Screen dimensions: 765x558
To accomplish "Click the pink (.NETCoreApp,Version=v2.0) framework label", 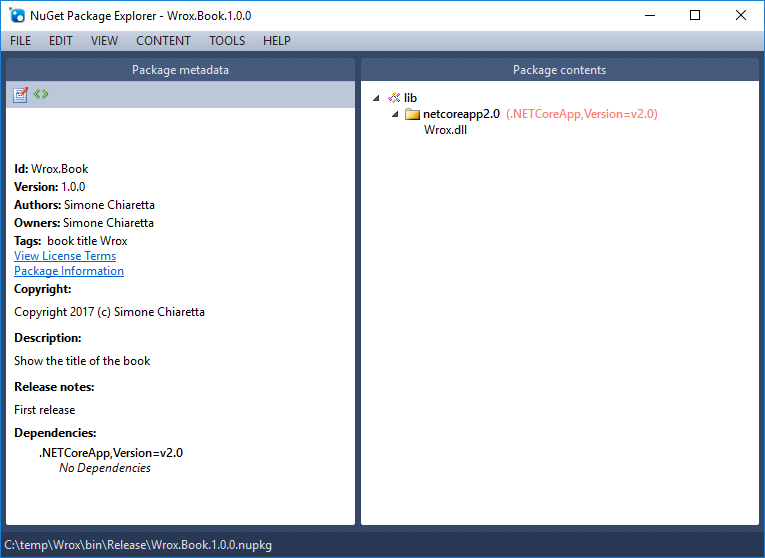I will pos(582,114).
